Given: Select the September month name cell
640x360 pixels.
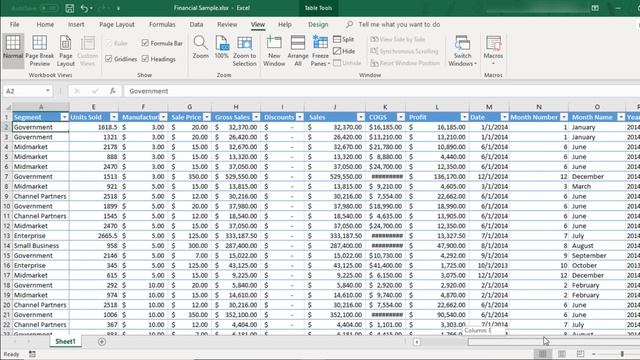Looking at the screenshot, I should (x=597, y=256).
